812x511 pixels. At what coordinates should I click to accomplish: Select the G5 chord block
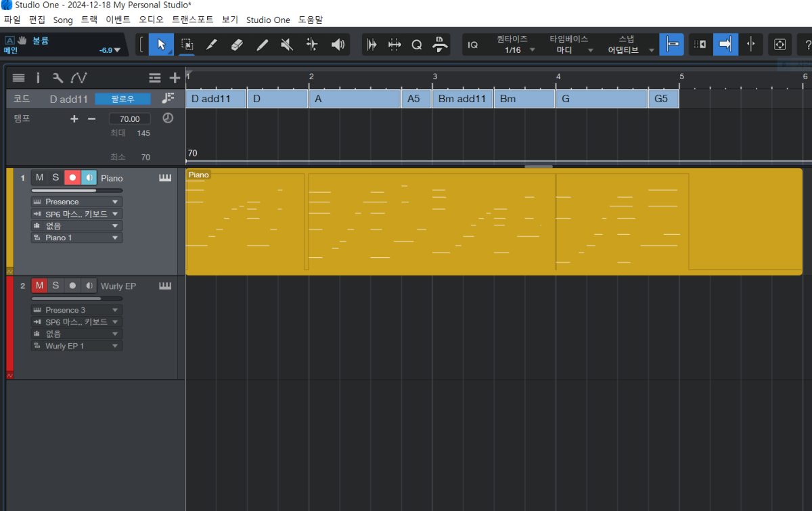[x=663, y=99]
